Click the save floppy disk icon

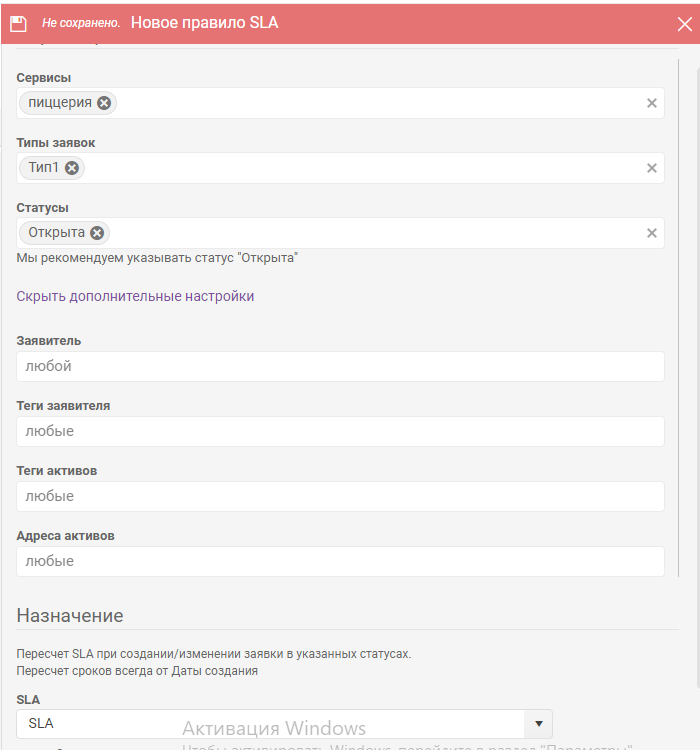coord(18,23)
